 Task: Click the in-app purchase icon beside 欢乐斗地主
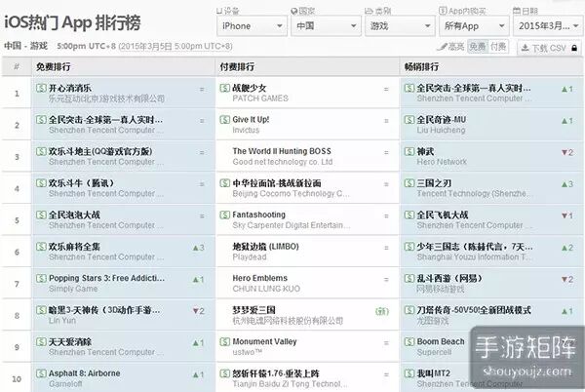pyautogui.click(x=41, y=151)
